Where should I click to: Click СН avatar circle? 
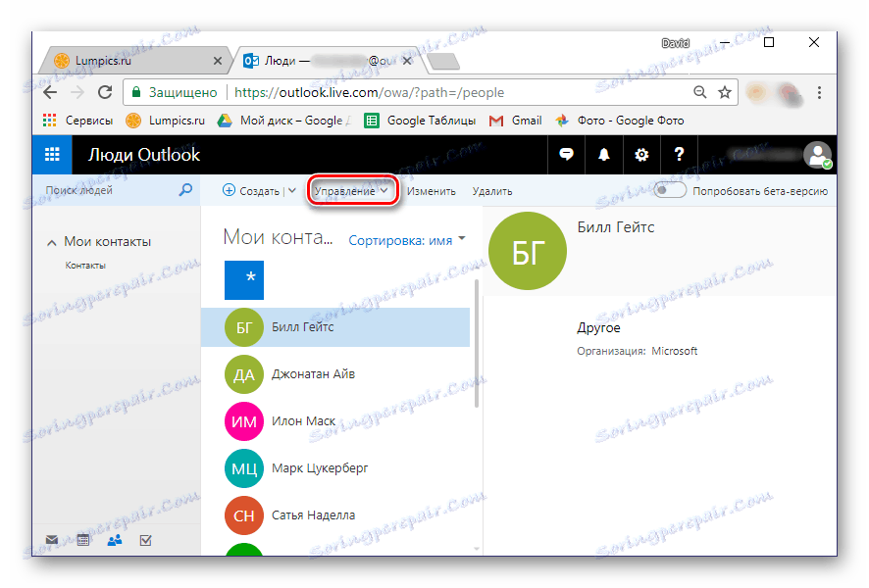pyautogui.click(x=244, y=515)
